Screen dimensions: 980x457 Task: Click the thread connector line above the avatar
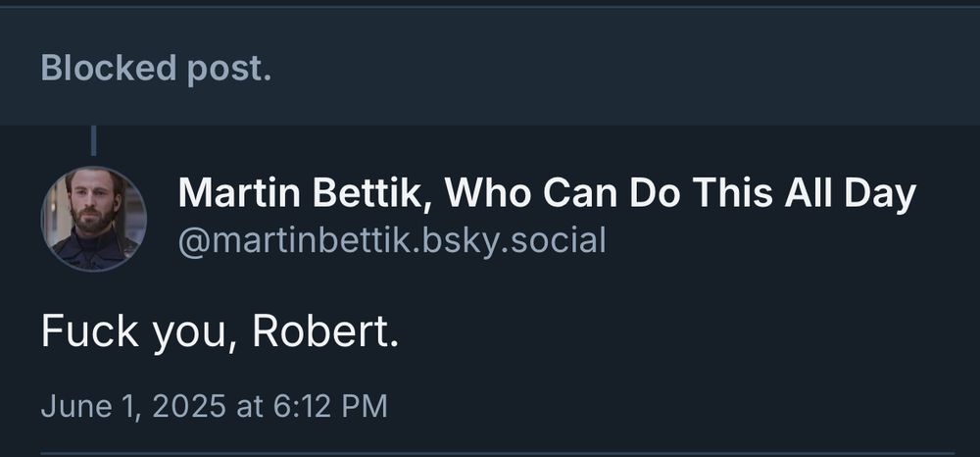tap(93, 140)
